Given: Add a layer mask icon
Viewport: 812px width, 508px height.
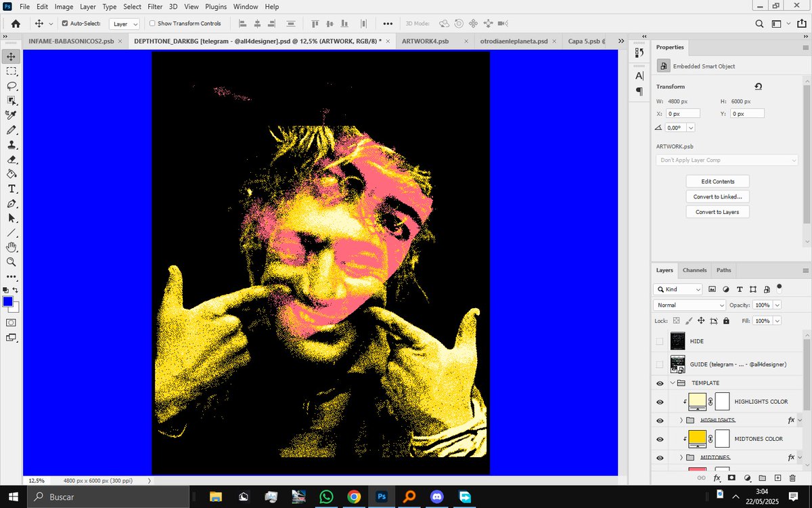Looking at the screenshot, I should pos(731,478).
